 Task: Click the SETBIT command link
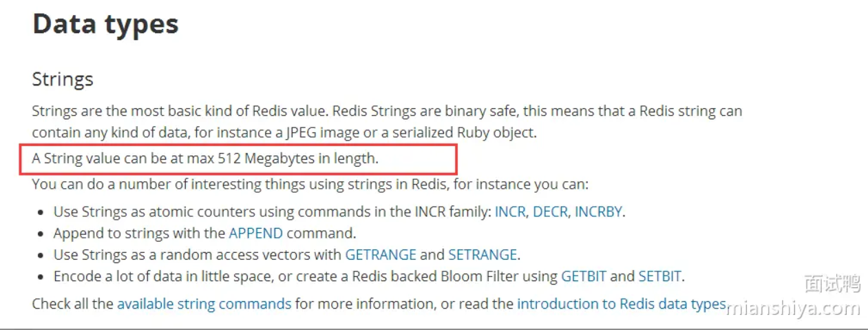[x=659, y=277]
